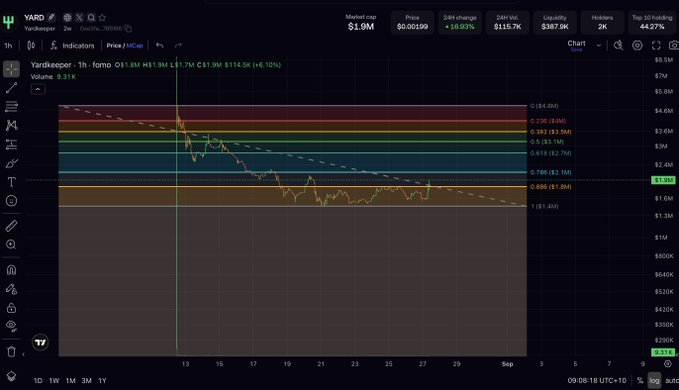Open the Fibonacci and Gann tools group

coord(11,106)
